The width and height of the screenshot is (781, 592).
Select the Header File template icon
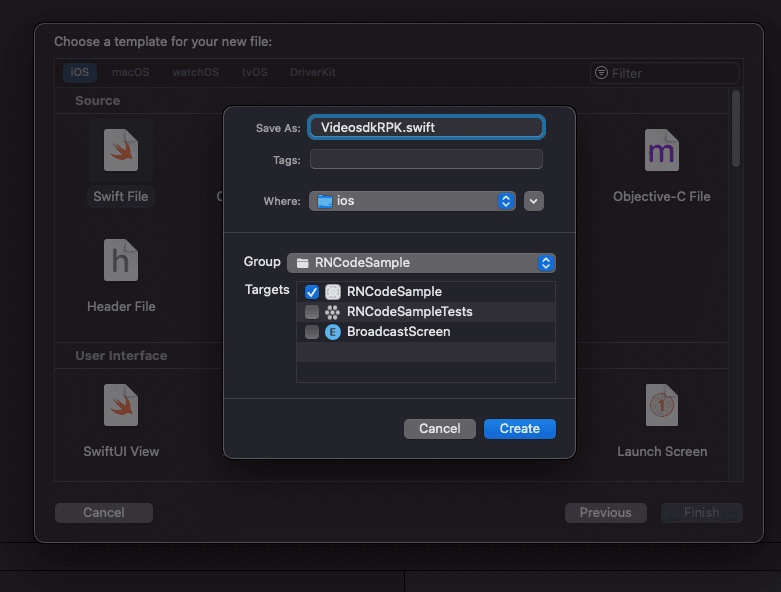point(121,260)
